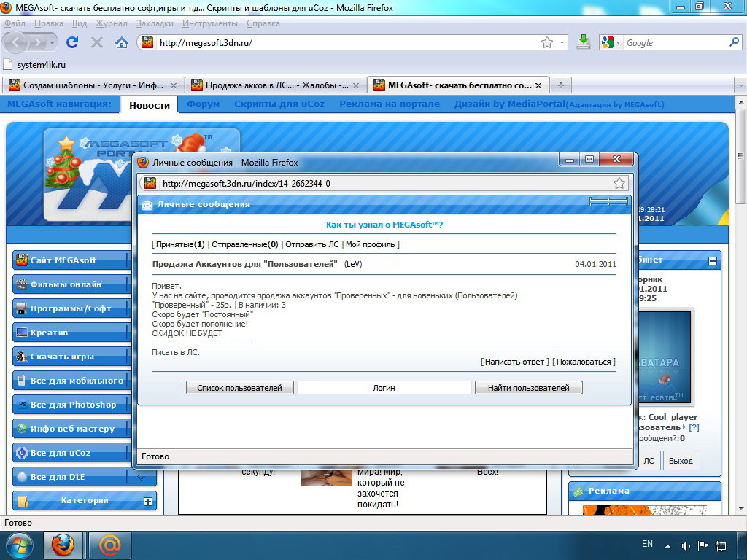Click the browser Forward arrow button

point(36,43)
